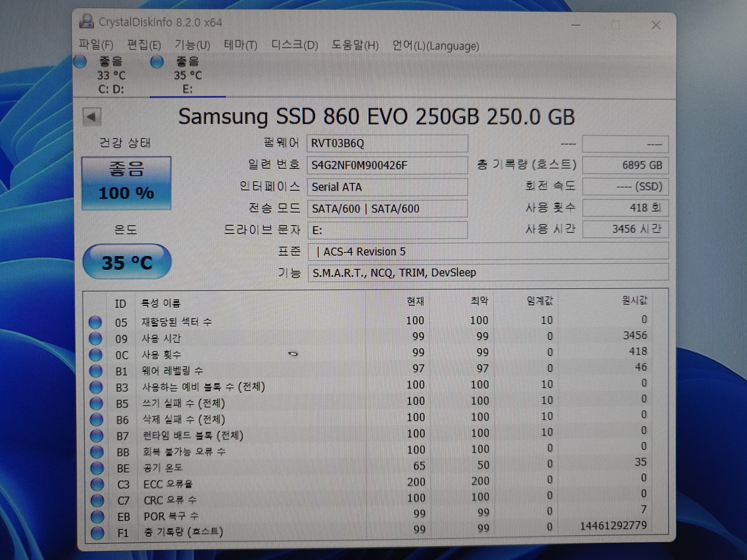
Task: Click status circle for attribute C3
Action: [97, 484]
